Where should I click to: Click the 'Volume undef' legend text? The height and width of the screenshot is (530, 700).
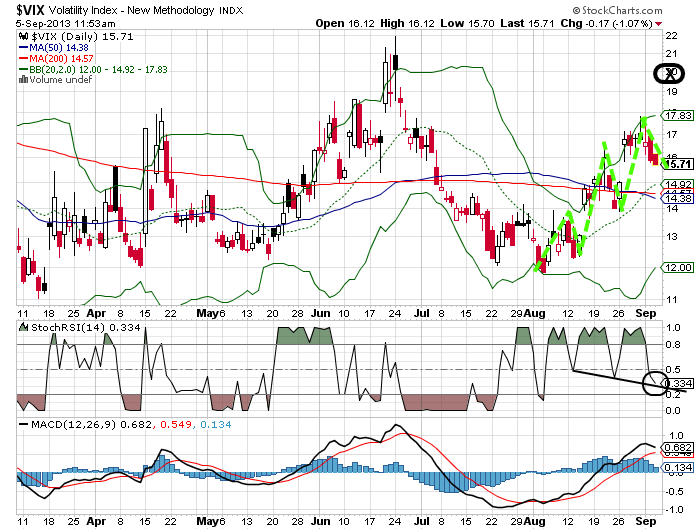click(61, 79)
